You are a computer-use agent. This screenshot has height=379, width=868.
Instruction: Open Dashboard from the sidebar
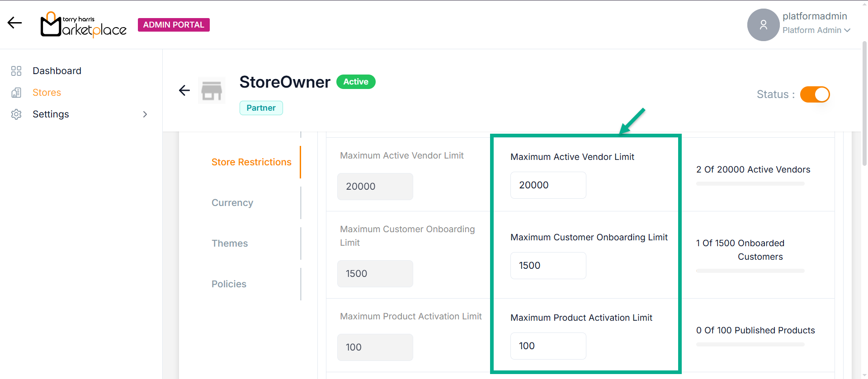click(x=57, y=71)
